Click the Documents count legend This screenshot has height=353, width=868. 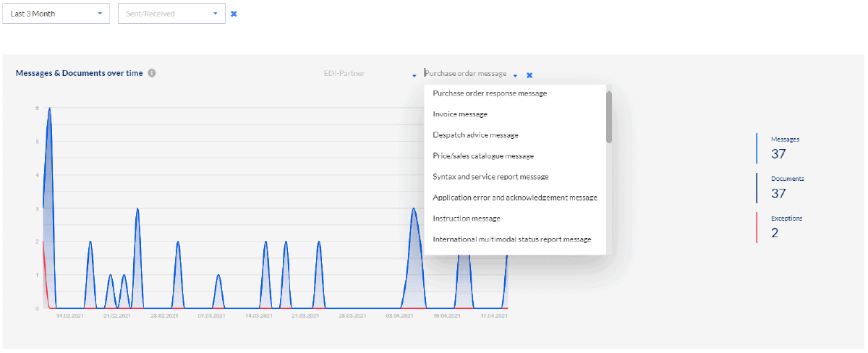coord(778,187)
